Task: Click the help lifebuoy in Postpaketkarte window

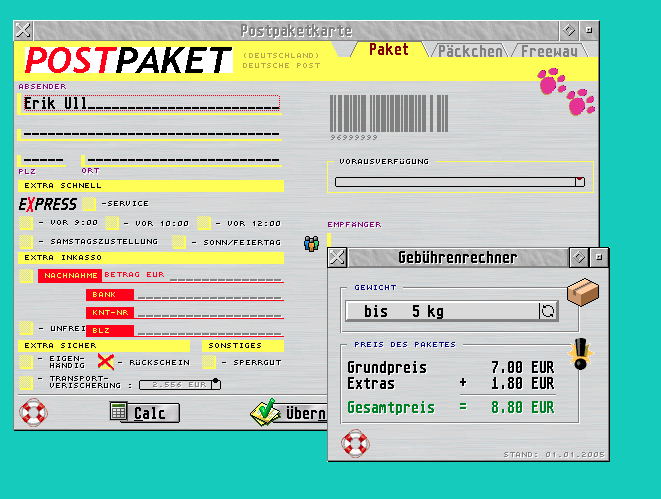Action: coord(33,412)
